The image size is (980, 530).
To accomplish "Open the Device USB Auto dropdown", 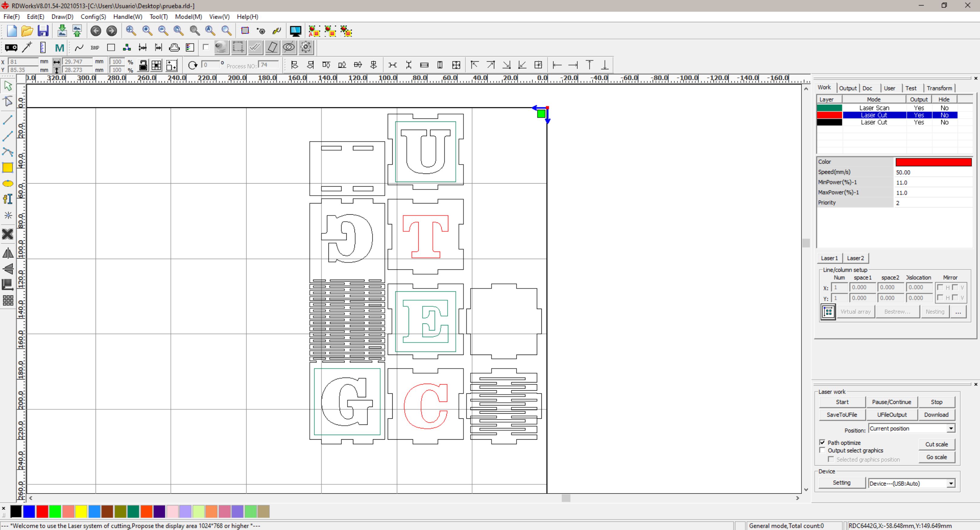I will [951, 483].
